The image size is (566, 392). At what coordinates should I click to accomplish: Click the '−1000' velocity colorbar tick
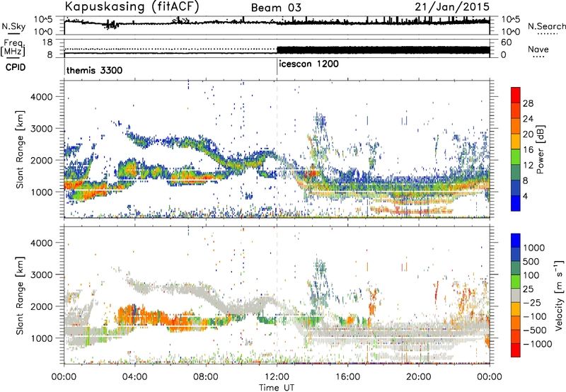click(x=538, y=344)
